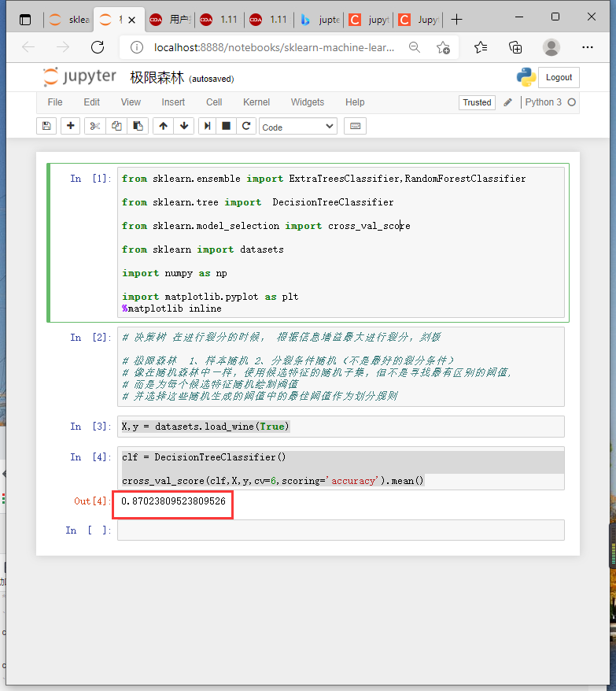This screenshot has width=616, height=691.
Task: Click the In [1] prompt label
Action: tap(90, 179)
